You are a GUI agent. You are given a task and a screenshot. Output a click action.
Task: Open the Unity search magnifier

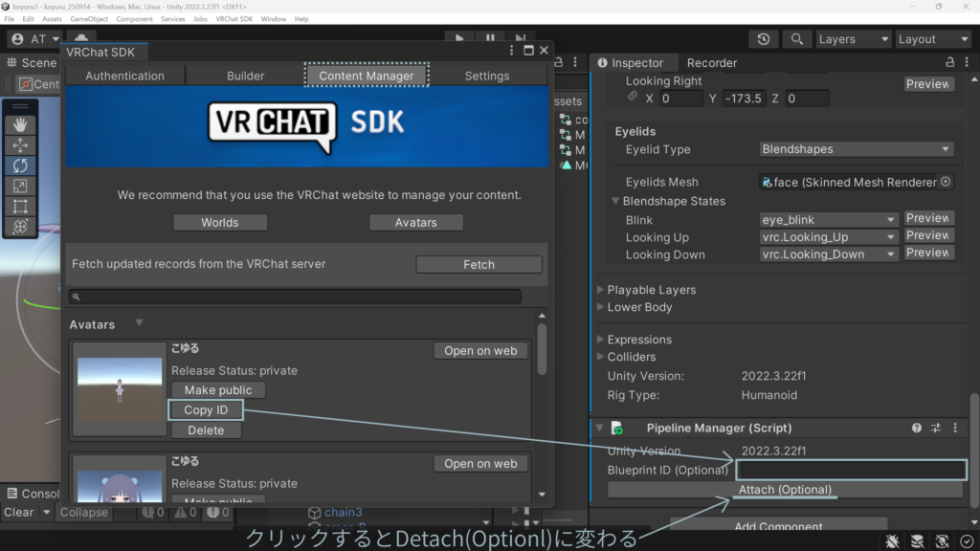tap(797, 38)
